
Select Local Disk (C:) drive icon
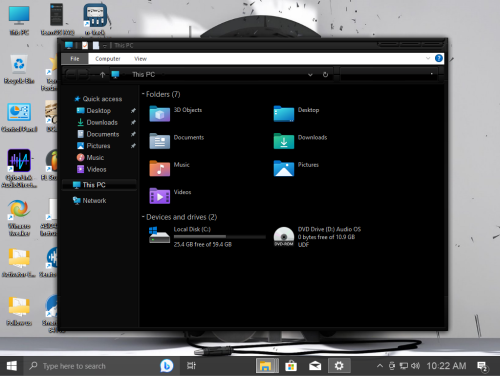click(159, 235)
